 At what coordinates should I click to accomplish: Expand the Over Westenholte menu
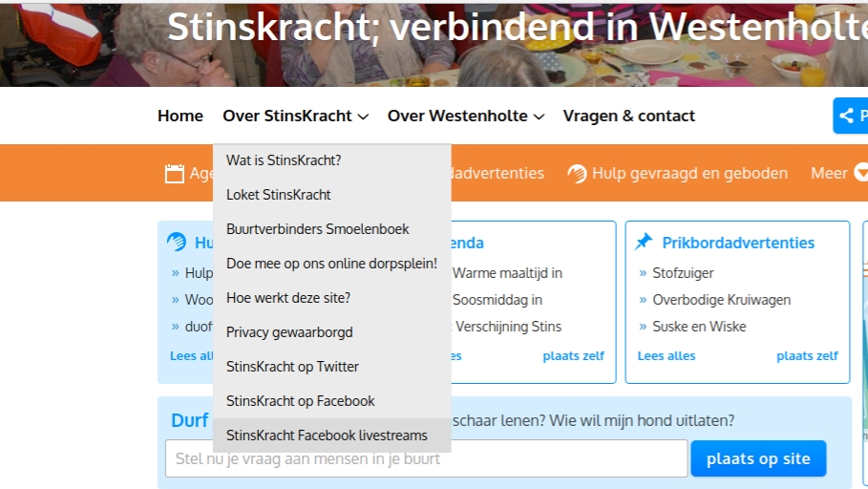coord(465,117)
